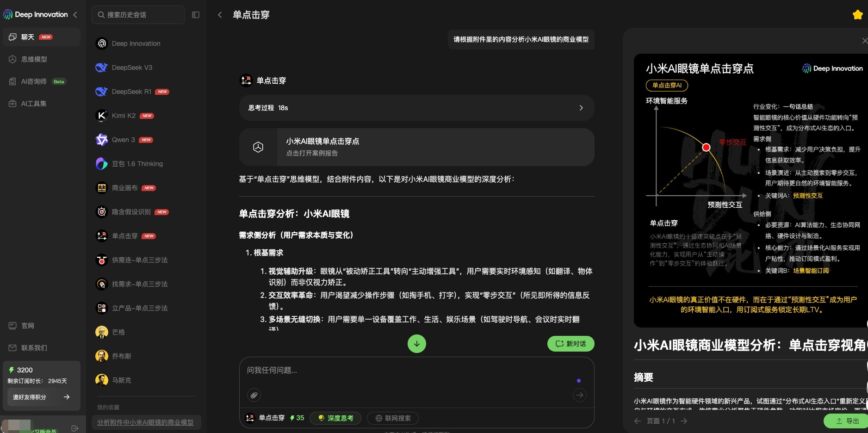This screenshot has width=868, height=433.
Task: Open the 联系我们 contact link
Action: (x=42, y=348)
